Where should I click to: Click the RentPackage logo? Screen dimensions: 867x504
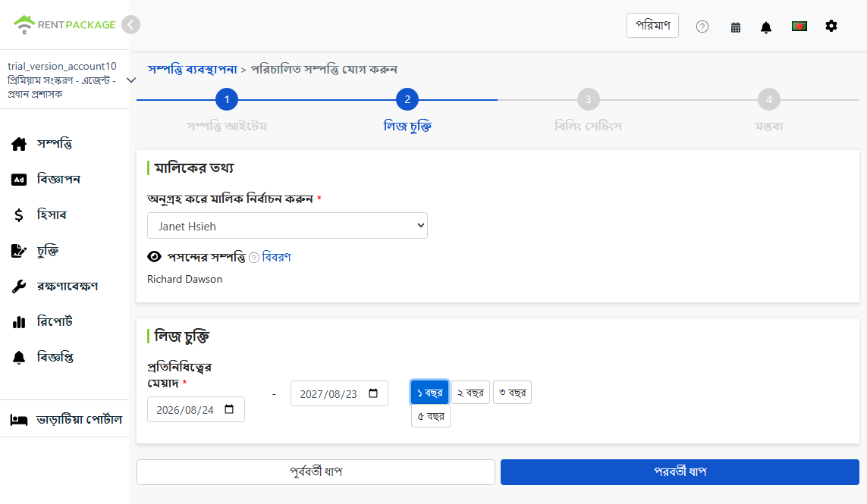[64, 24]
